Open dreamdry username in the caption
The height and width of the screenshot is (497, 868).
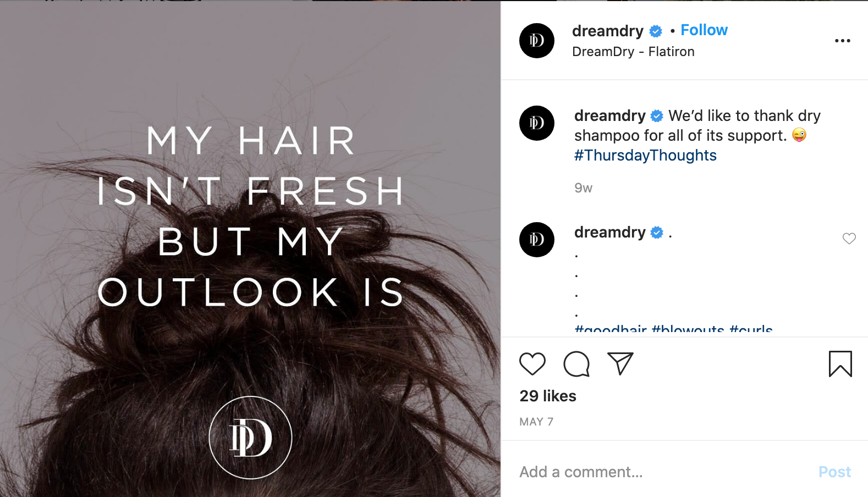pyautogui.click(x=609, y=116)
